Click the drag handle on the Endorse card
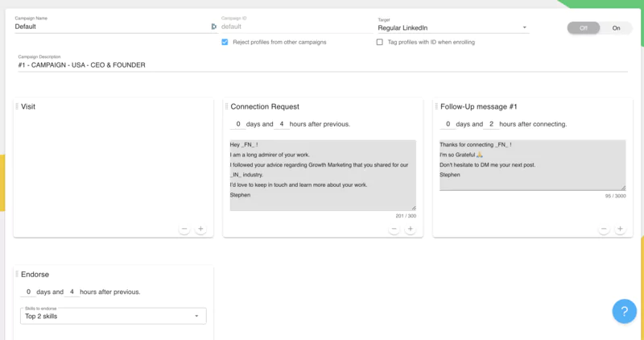 [x=17, y=274]
